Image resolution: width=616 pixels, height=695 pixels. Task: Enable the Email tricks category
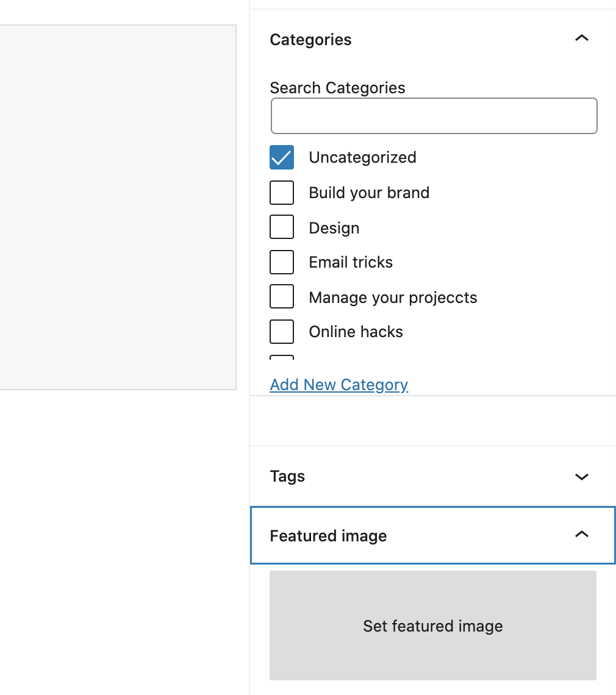(282, 262)
